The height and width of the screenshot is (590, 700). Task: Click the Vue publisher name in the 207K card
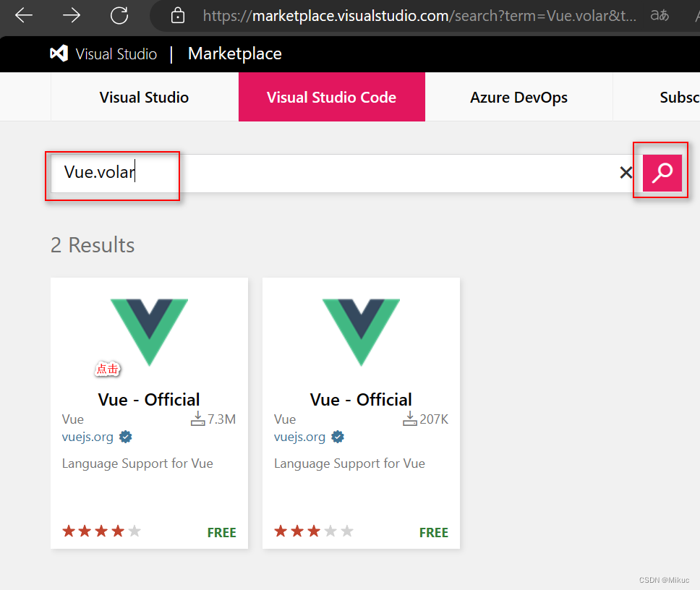(x=285, y=419)
